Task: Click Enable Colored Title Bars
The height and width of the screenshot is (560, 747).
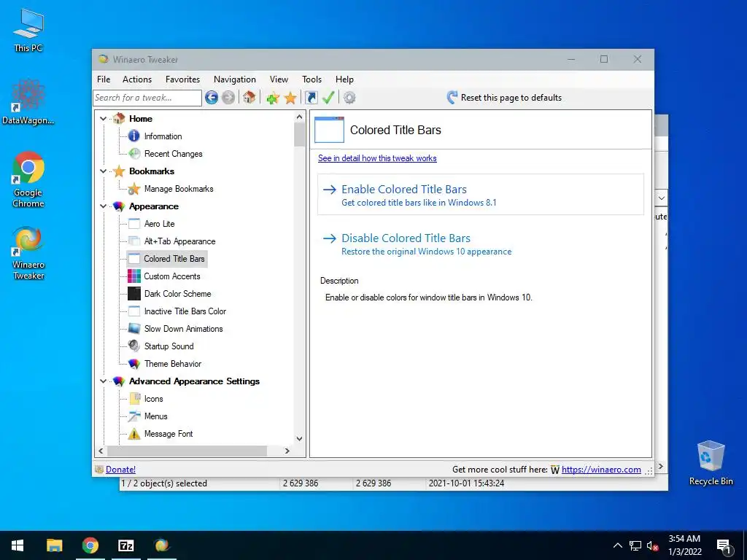Action: tap(481, 195)
